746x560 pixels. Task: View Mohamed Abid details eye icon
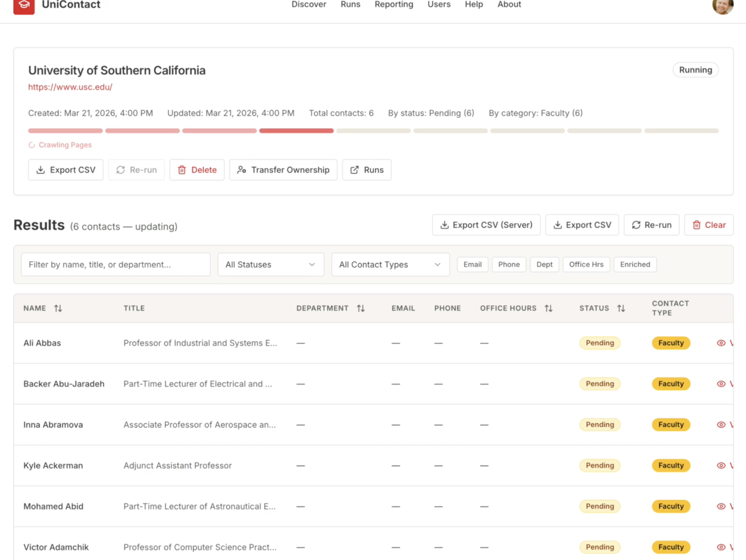[721, 506]
